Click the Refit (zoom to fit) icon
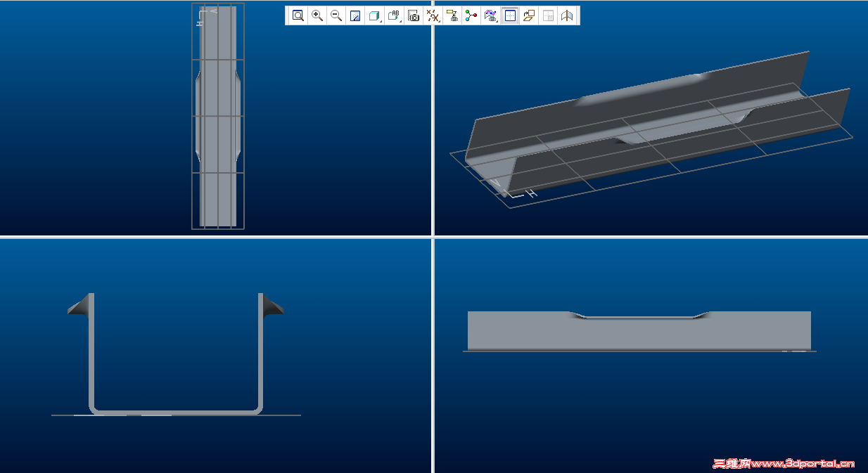 298,15
